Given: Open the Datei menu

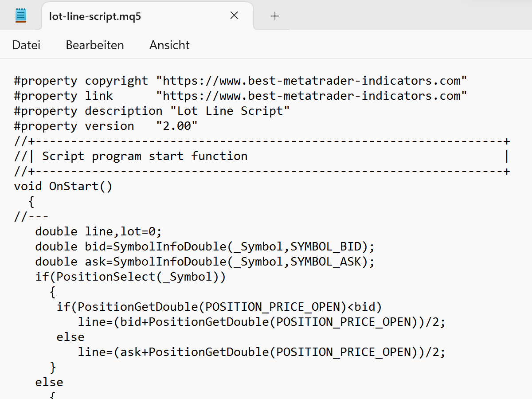Looking at the screenshot, I should pos(26,45).
